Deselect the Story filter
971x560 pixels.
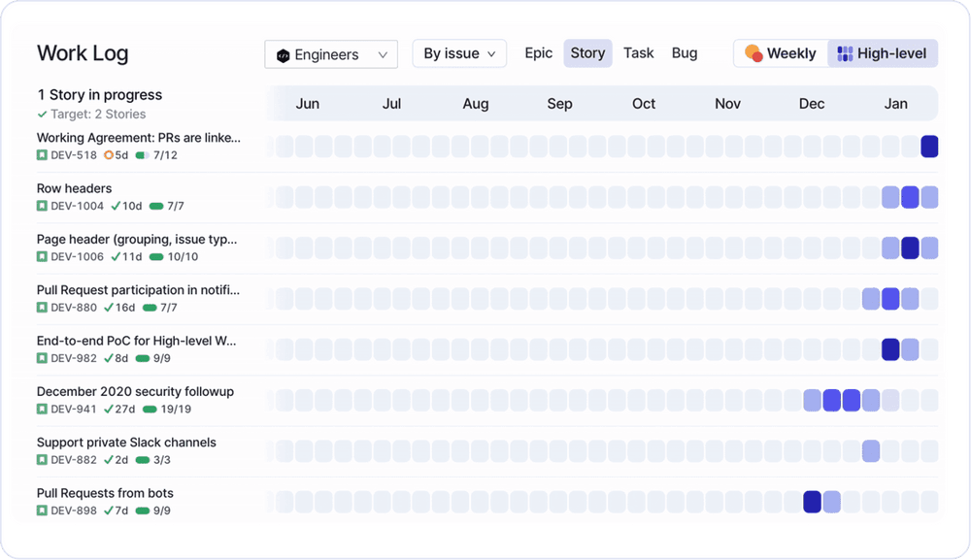tap(587, 53)
